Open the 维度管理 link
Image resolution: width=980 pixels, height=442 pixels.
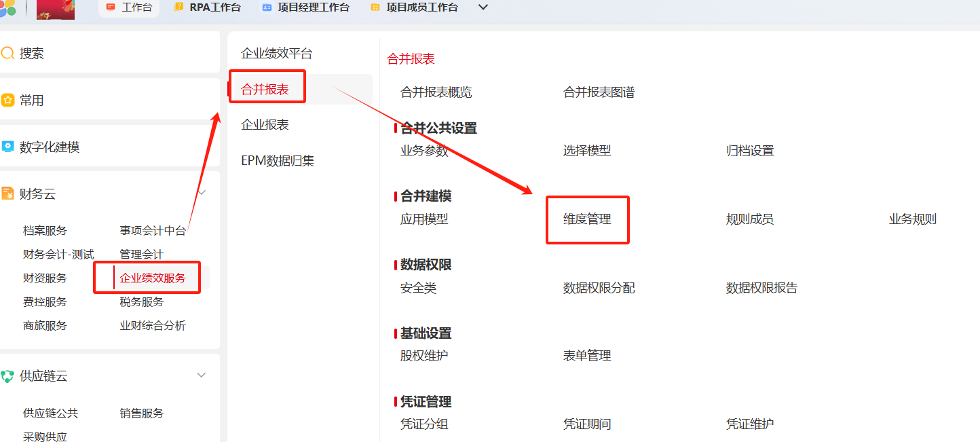(x=587, y=219)
